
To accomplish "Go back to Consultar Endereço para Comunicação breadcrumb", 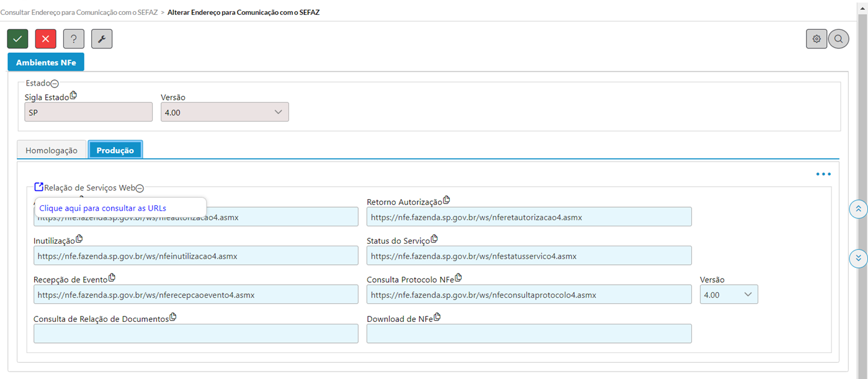I will (x=79, y=12).
